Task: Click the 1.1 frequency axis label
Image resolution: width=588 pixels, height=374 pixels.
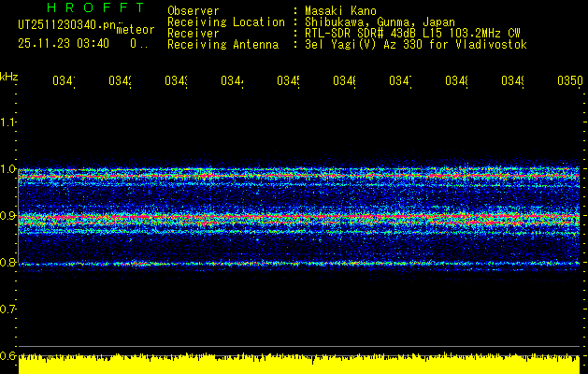Action: (8, 122)
